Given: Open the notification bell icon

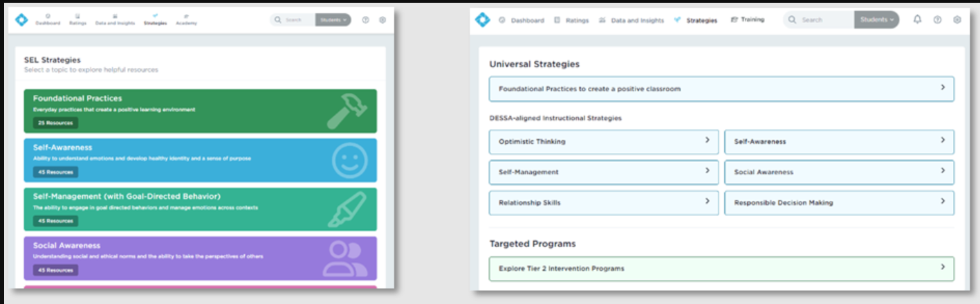Looking at the screenshot, I should point(918,20).
